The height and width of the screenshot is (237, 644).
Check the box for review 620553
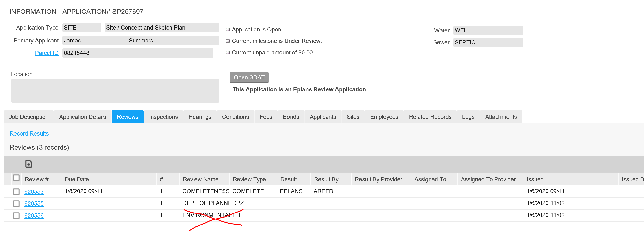[x=16, y=192]
